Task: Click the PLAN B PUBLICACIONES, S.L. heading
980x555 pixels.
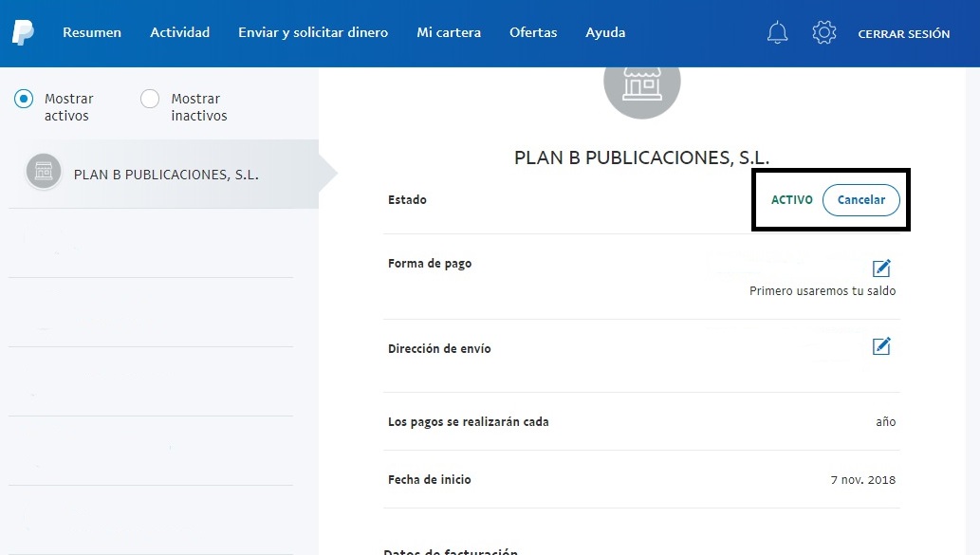Action: 641,157
